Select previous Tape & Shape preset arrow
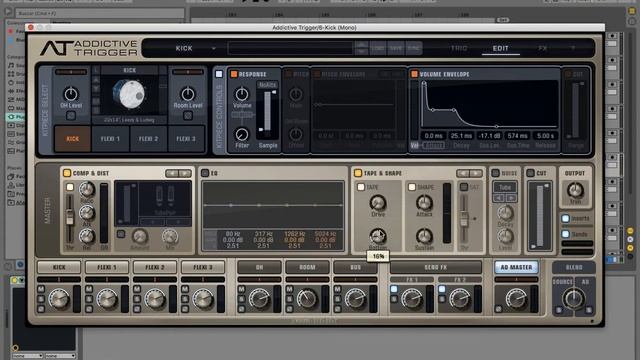Screen dimensions: 640x360 coord(463,173)
